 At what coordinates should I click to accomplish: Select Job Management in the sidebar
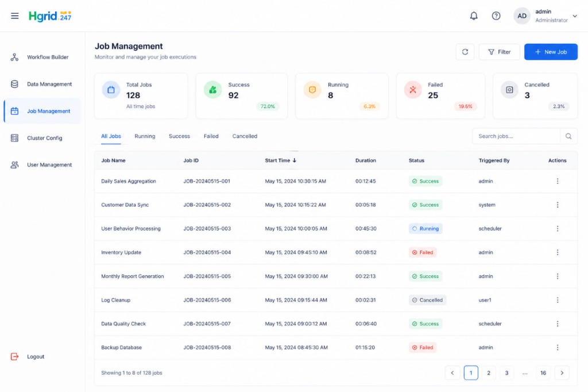pyautogui.click(x=42, y=111)
